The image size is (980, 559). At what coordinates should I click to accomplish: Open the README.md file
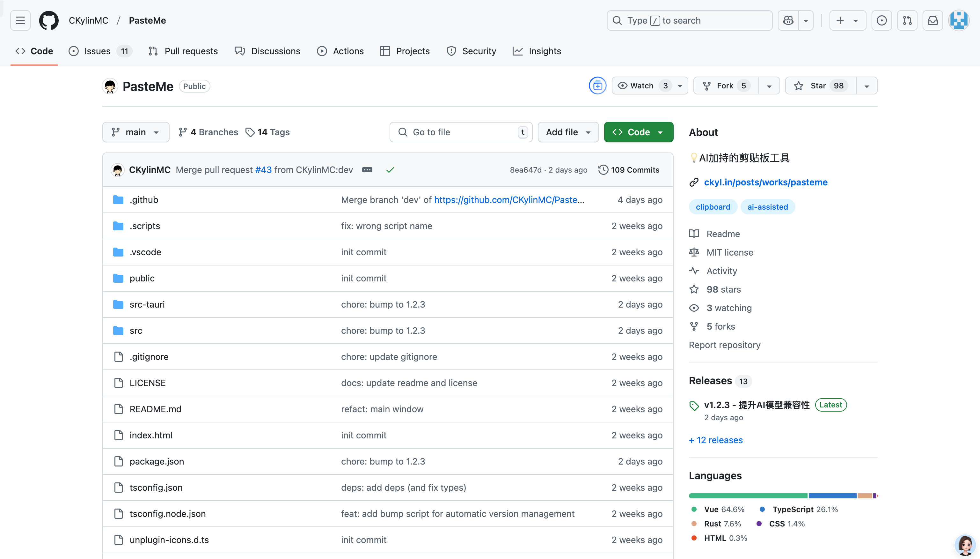click(x=155, y=409)
